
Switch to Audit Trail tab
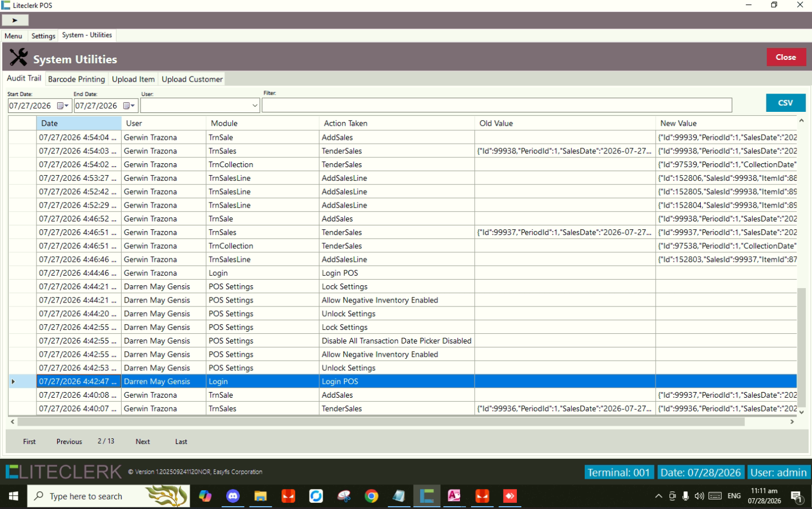pyautogui.click(x=24, y=78)
